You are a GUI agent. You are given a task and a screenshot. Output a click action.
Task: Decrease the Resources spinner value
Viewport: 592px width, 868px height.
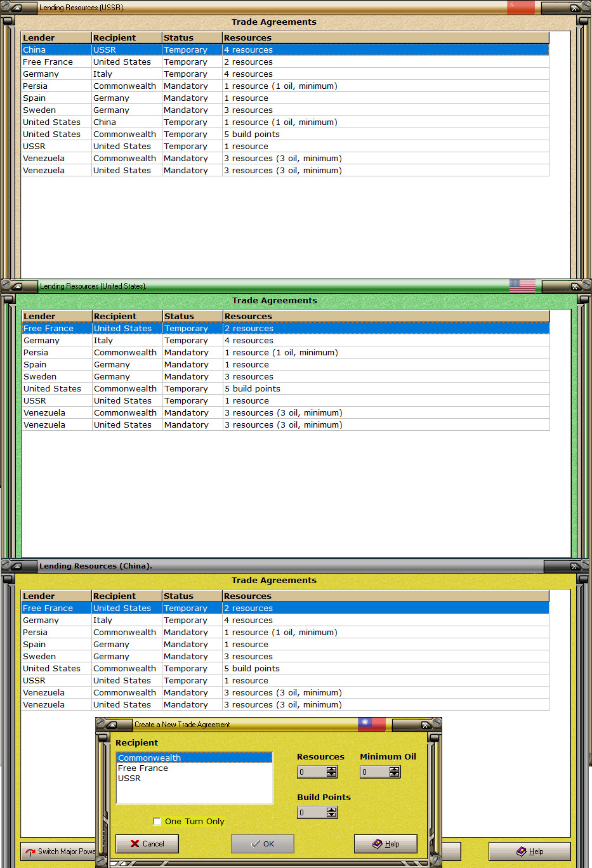coord(332,775)
